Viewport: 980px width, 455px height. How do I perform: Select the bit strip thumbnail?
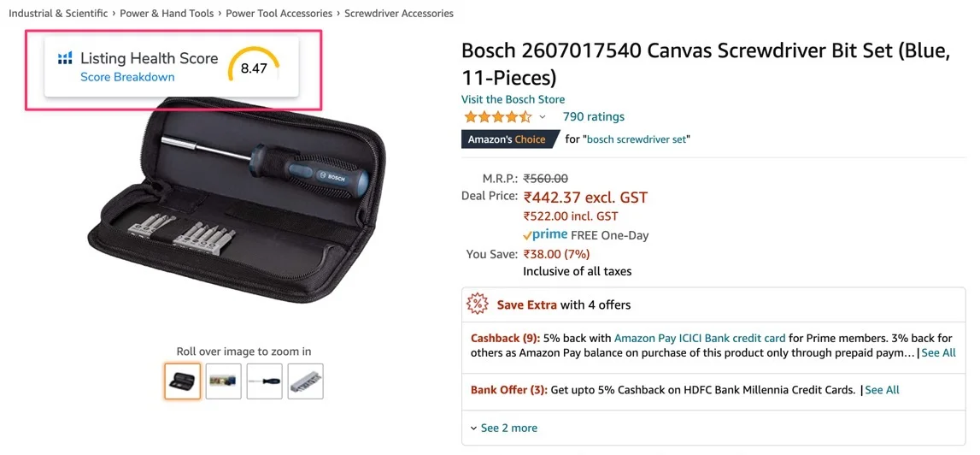(x=306, y=381)
